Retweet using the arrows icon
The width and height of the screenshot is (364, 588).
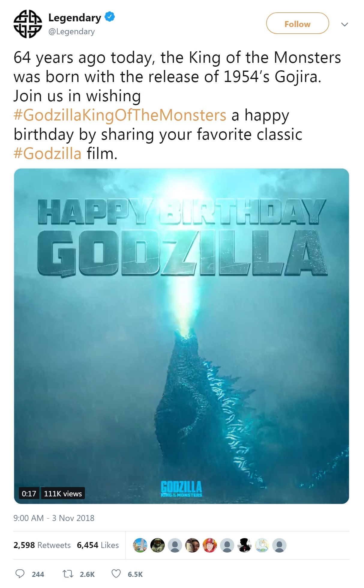coord(68,574)
